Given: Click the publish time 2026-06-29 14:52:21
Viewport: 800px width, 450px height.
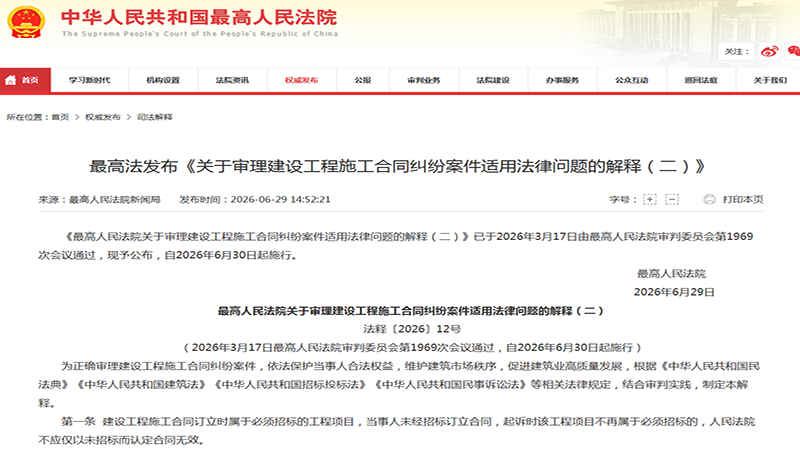Looking at the screenshot, I should [281, 199].
